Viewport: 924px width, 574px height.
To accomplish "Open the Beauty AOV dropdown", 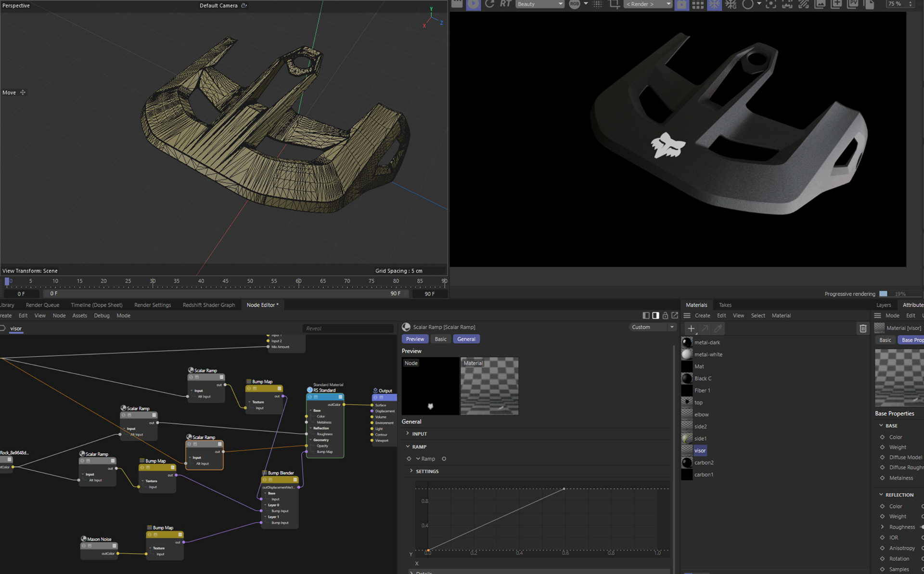I will [539, 4].
